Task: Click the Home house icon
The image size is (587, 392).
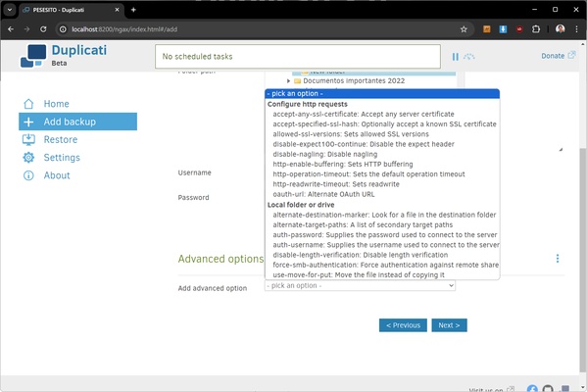Action: (x=28, y=104)
